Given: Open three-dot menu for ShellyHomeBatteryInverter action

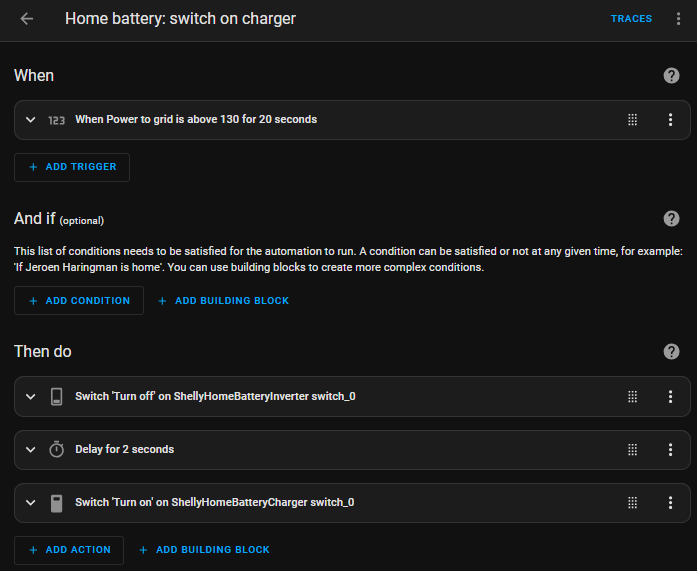Looking at the screenshot, I should 670,396.
